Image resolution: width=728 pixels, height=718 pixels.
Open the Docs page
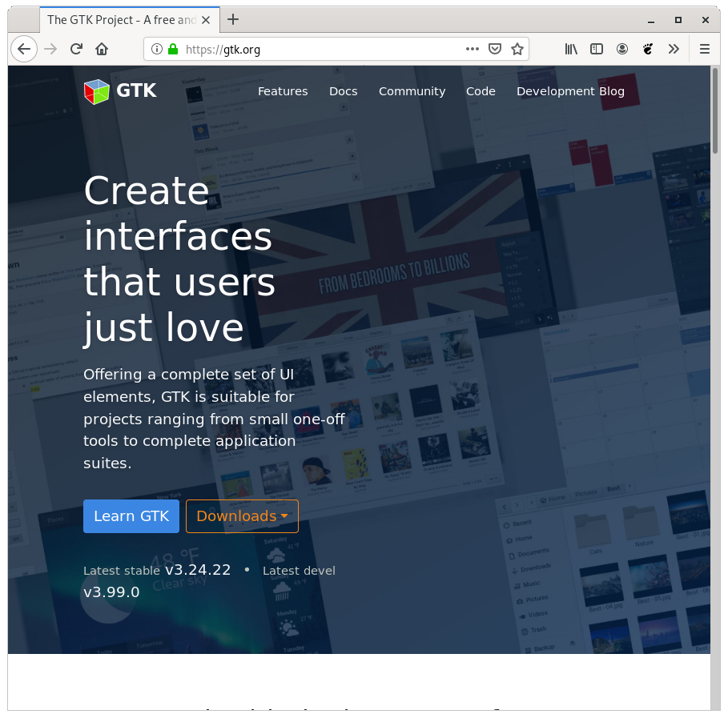(343, 91)
